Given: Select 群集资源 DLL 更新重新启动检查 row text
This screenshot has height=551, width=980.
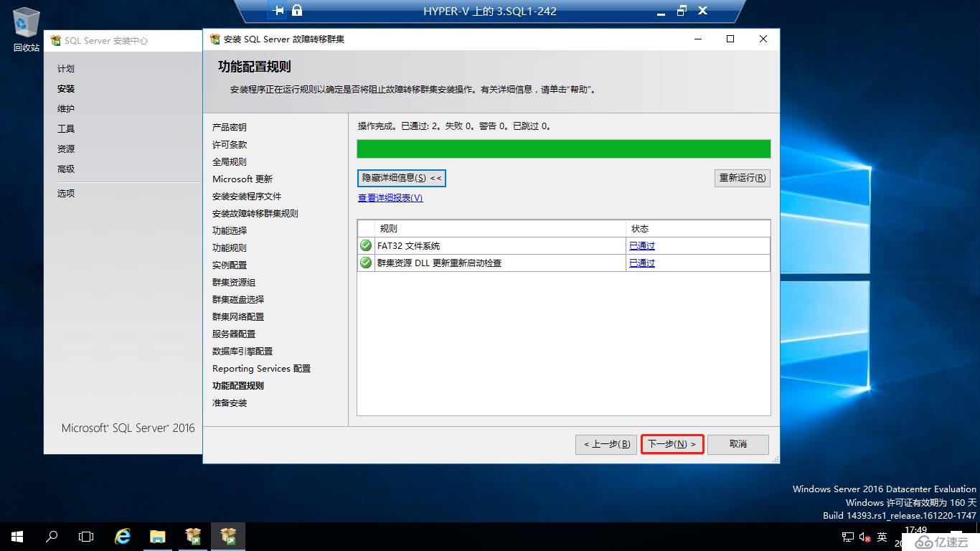Looking at the screenshot, I should 439,263.
